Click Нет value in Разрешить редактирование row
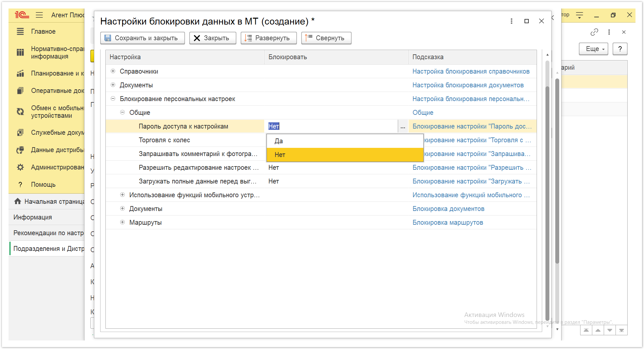The width and height of the screenshot is (644, 349). tap(274, 167)
